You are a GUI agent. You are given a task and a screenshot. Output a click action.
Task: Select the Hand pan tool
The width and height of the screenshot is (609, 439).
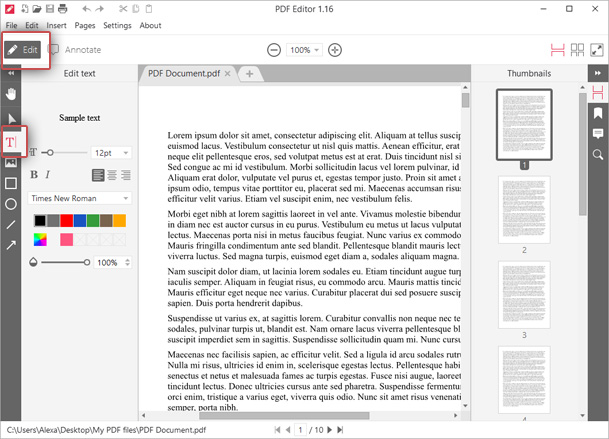11,94
